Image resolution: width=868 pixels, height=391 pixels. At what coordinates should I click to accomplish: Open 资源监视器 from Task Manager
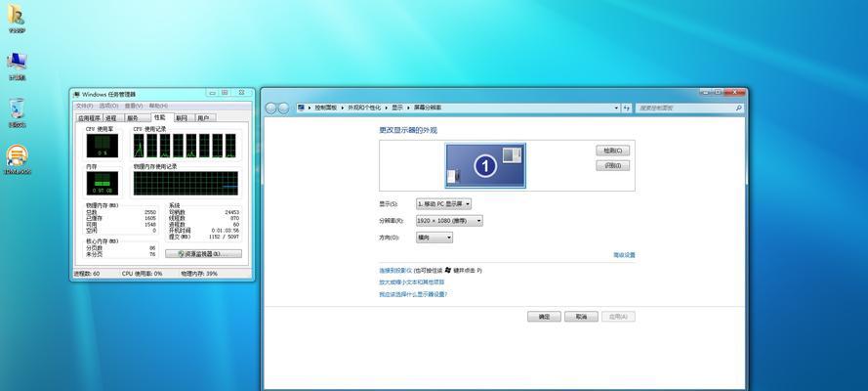pyautogui.click(x=203, y=254)
